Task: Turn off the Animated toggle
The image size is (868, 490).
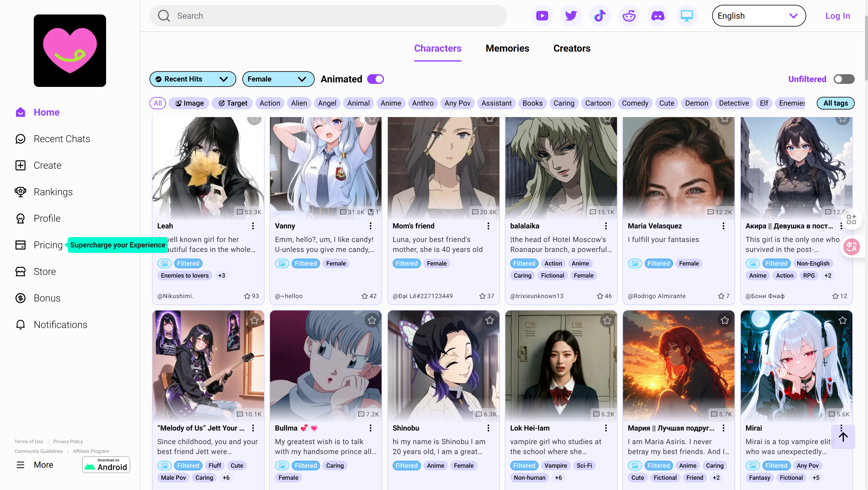Action: [x=375, y=79]
